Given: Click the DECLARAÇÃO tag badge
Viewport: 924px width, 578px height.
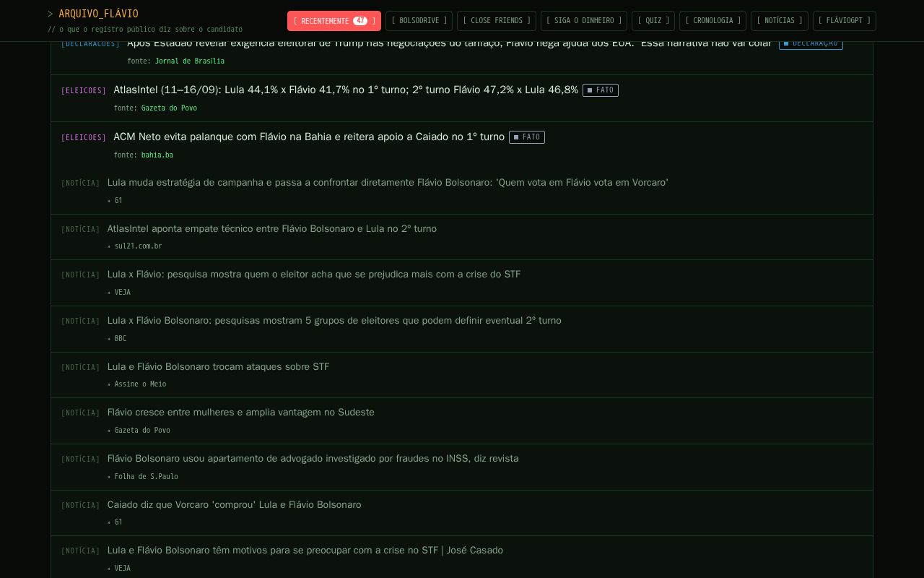Looking at the screenshot, I should (811, 43).
